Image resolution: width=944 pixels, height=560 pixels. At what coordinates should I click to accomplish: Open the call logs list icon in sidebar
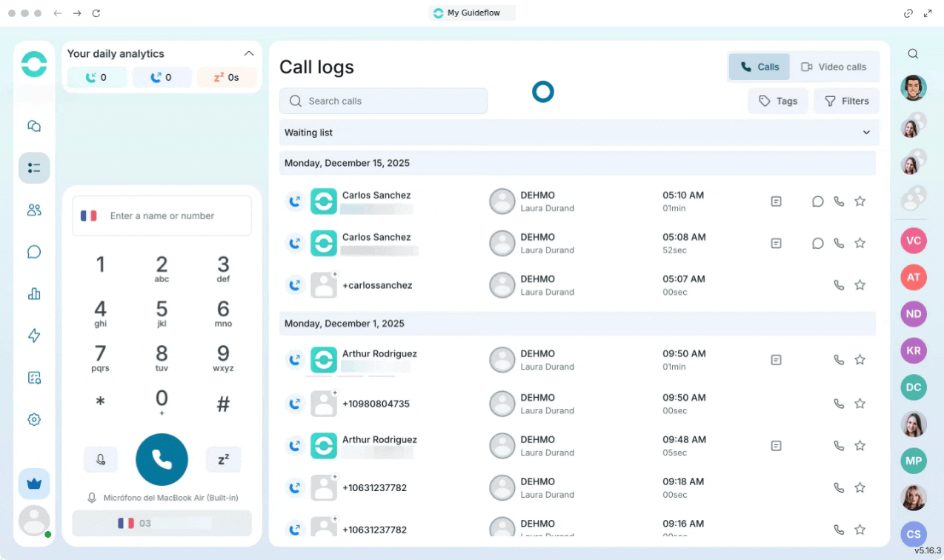[34, 168]
